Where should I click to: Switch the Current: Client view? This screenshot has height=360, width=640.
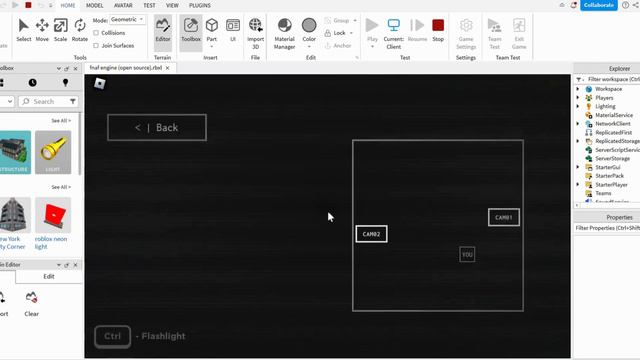click(393, 33)
